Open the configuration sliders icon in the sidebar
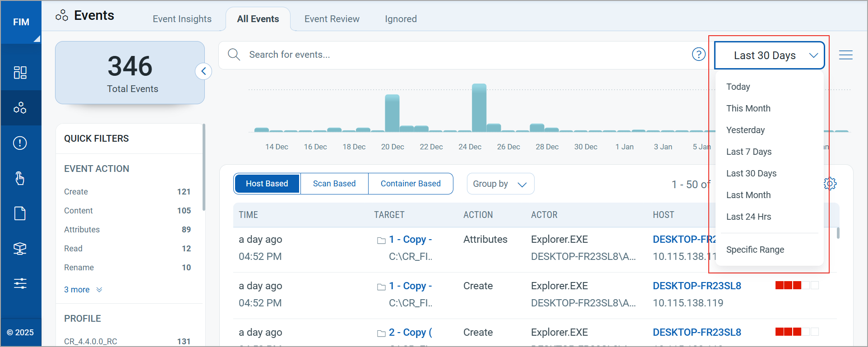 (20, 283)
